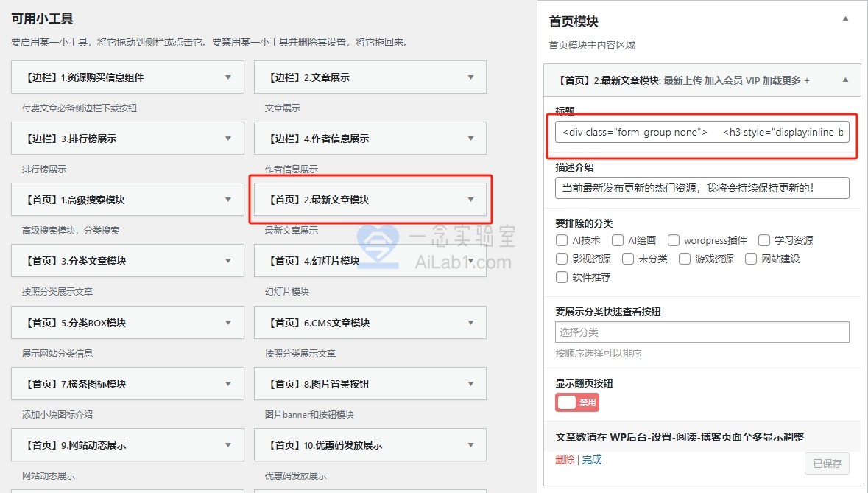Select the 【首页】10.优惠码发放展示 widget title

tap(323, 445)
